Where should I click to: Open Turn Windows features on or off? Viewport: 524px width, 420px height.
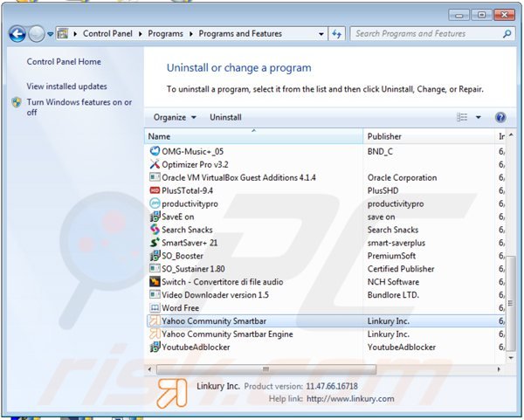(x=79, y=107)
